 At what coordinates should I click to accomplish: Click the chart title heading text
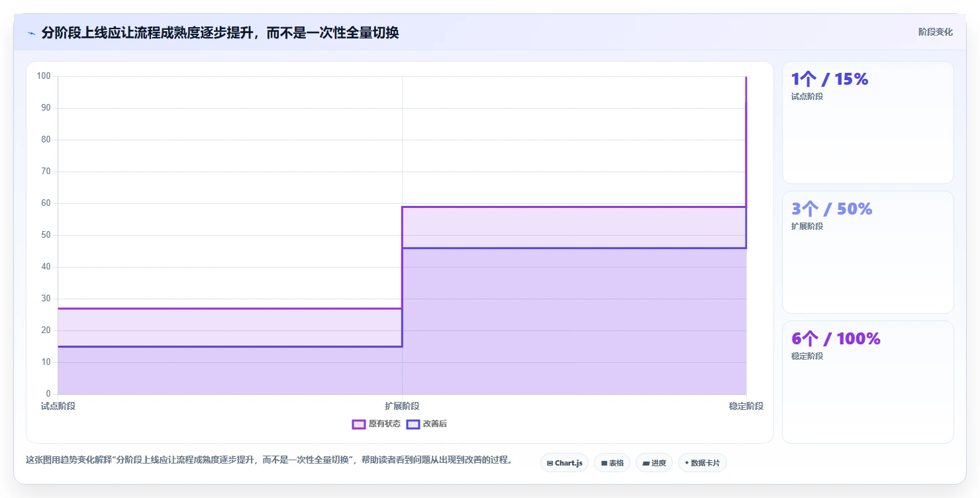pos(220,32)
